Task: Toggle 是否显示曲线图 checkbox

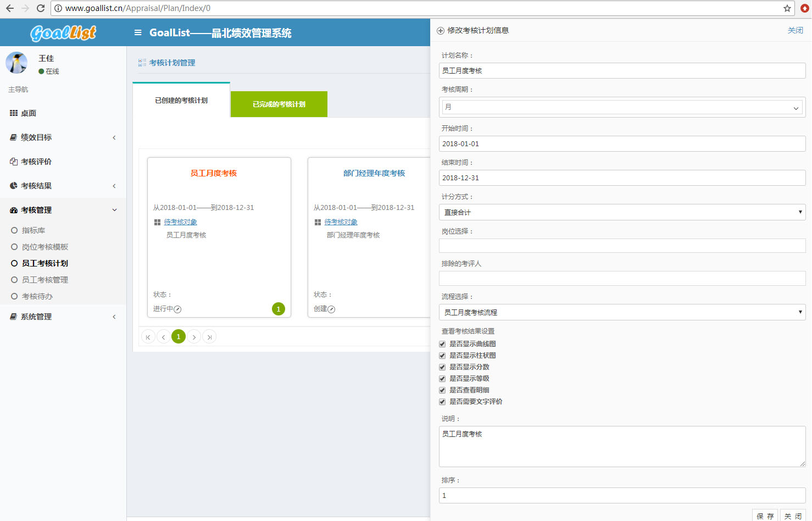Action: click(x=442, y=344)
